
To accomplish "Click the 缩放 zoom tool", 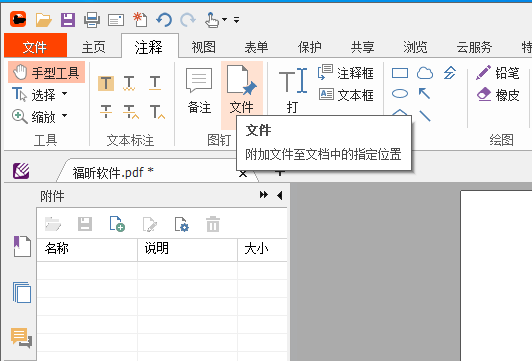I will [34, 117].
